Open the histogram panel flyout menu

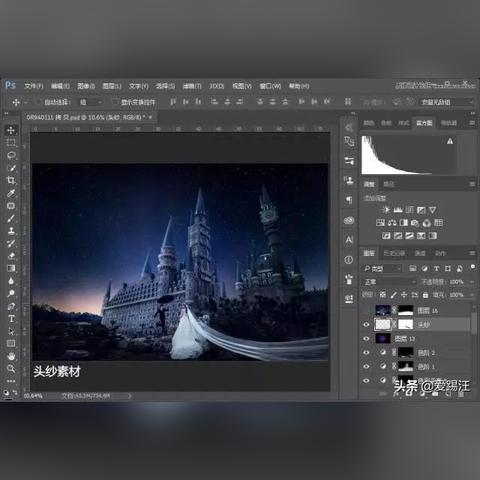coord(472,123)
